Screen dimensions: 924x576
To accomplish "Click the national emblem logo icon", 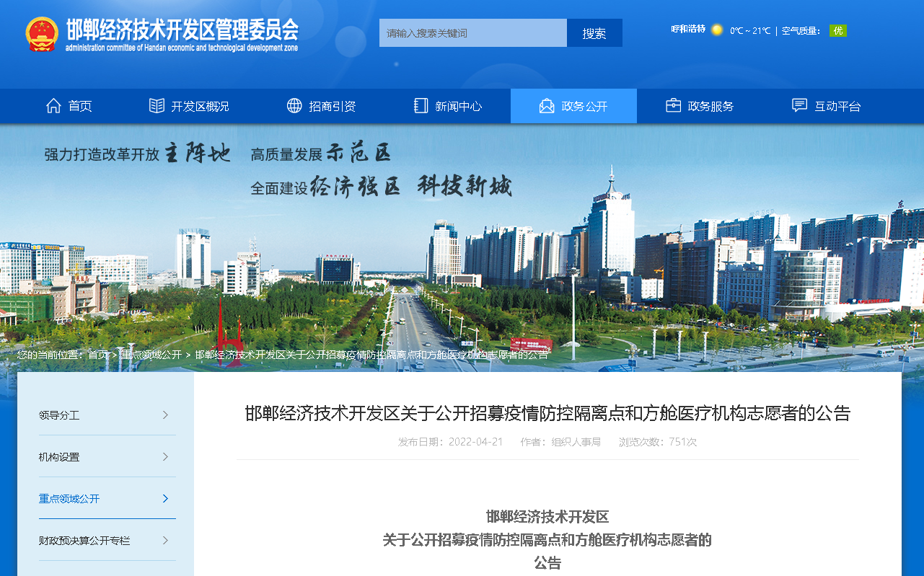I will (x=42, y=34).
